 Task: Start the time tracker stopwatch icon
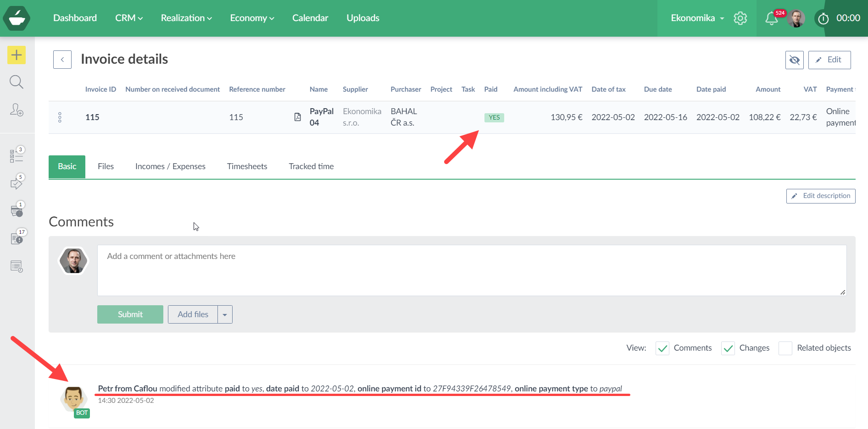[823, 18]
